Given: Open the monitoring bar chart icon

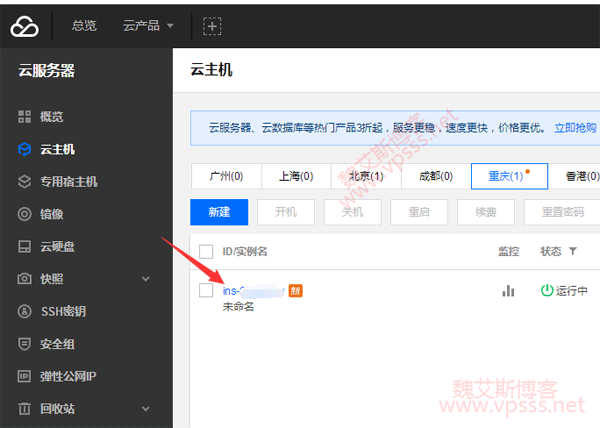Looking at the screenshot, I should [508, 291].
